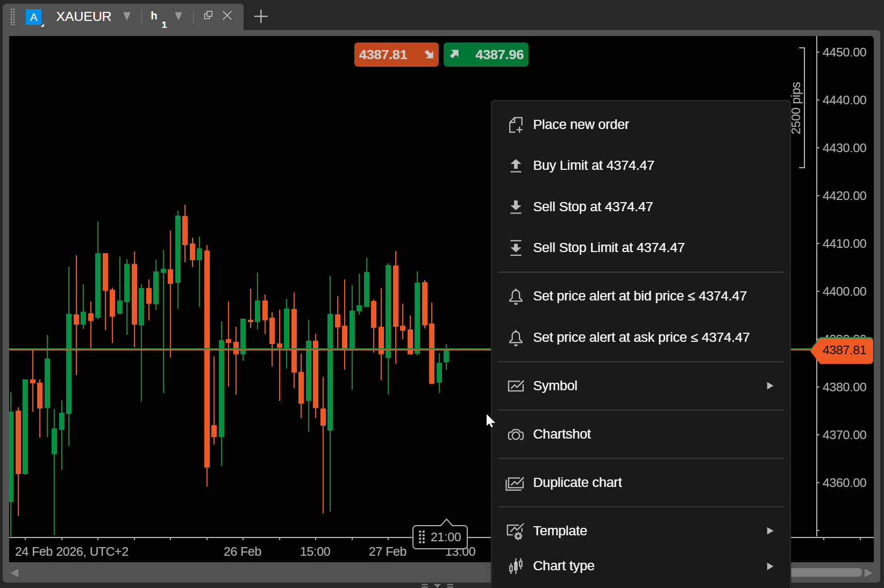Expand the Symbol submenu arrow

click(x=770, y=386)
